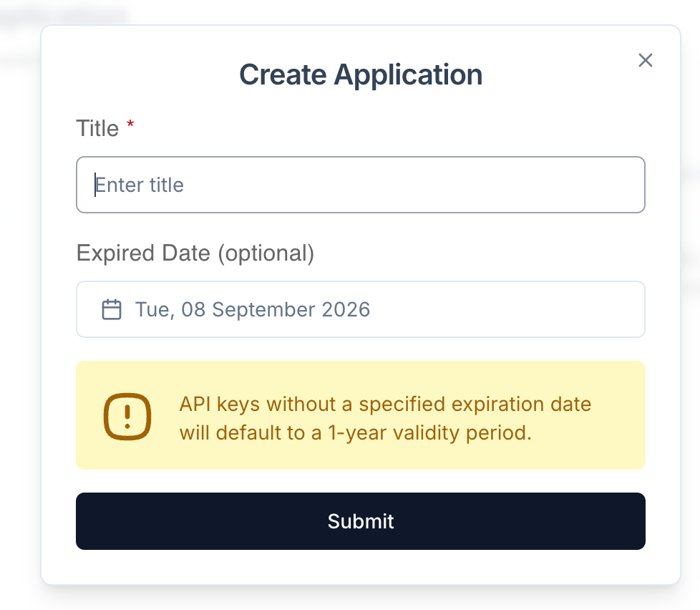Click the calendar icon in the date field

coord(112,310)
